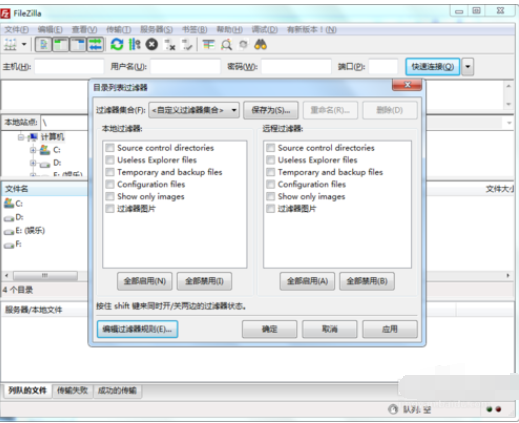Select the E: (娱乐) drive in file list

pos(24,231)
